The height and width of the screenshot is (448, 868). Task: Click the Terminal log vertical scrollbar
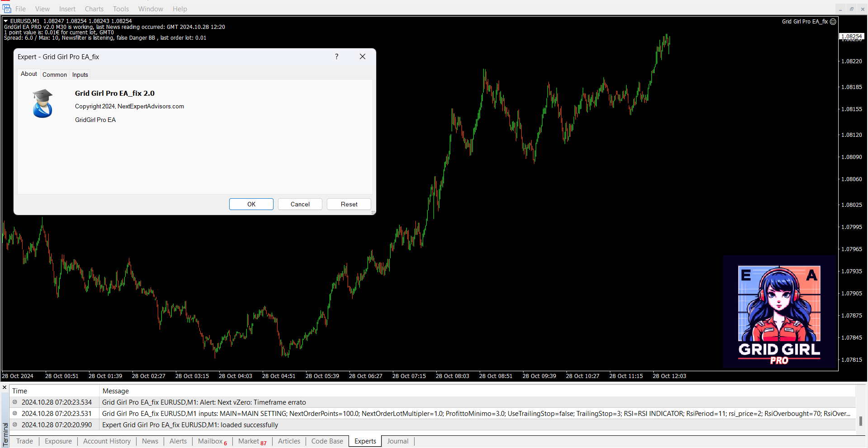tap(861, 420)
